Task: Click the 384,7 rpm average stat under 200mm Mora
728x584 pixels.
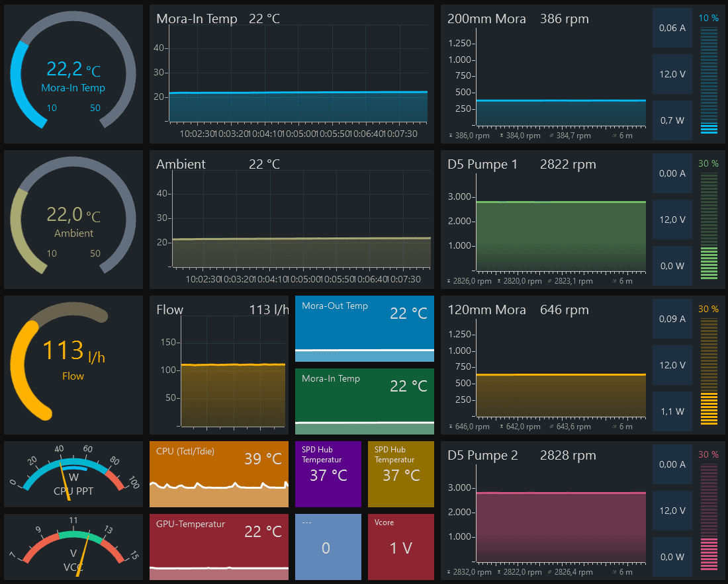Action: point(570,136)
